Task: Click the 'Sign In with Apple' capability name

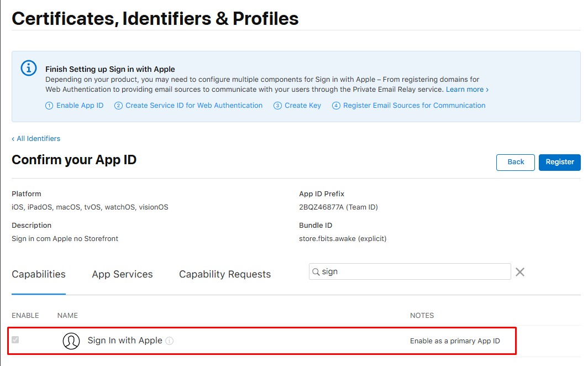Action: (125, 340)
